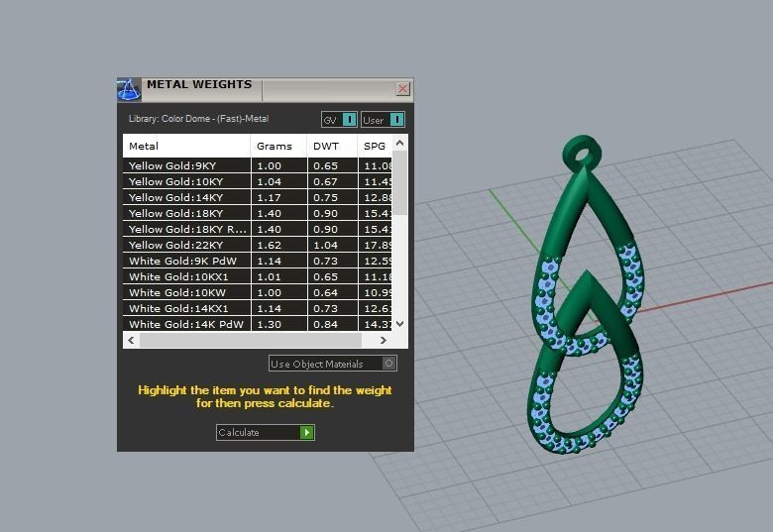Select the White Gold:10KX1 row

258,276
